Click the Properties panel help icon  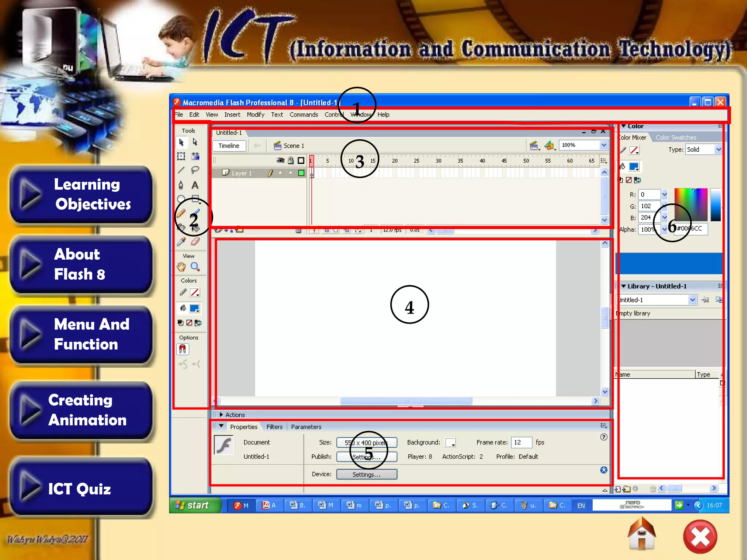604,437
